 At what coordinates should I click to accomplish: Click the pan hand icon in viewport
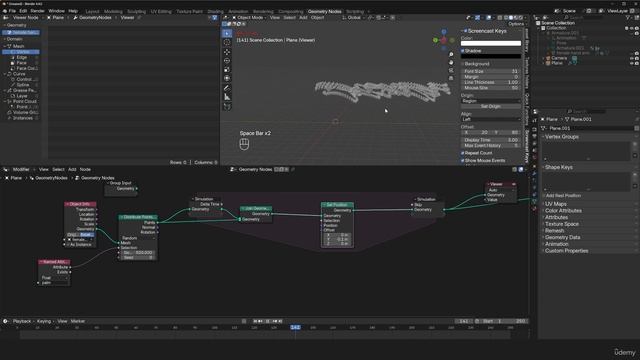point(451,62)
